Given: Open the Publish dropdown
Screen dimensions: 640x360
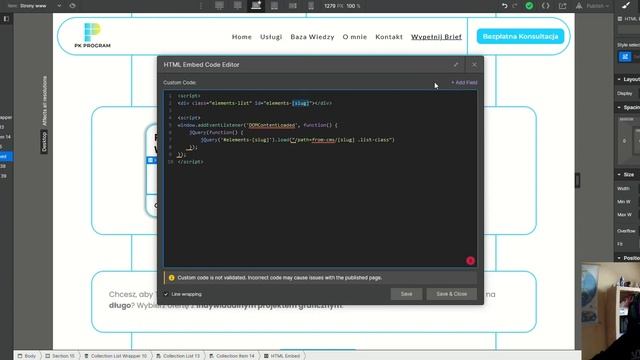Looking at the screenshot, I should point(598,6).
